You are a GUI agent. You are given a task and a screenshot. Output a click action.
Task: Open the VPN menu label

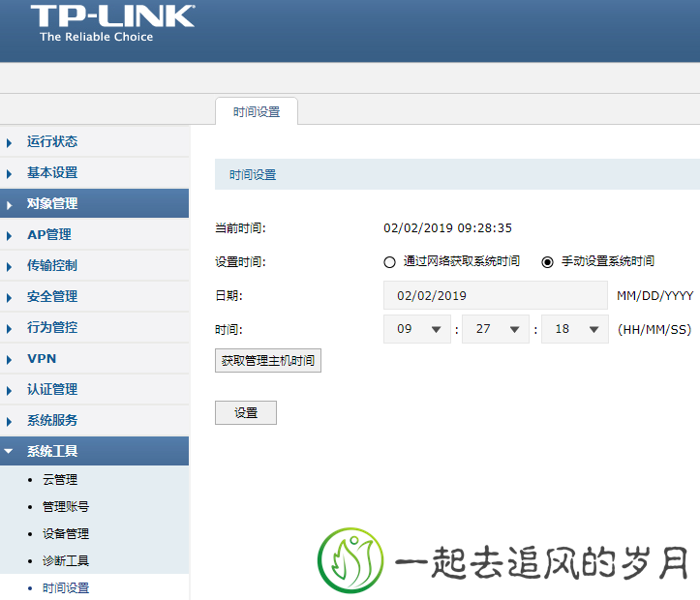click(x=42, y=358)
